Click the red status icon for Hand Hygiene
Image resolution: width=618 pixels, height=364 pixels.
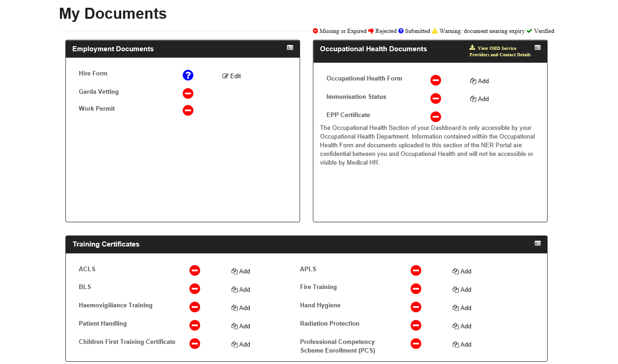(x=416, y=307)
